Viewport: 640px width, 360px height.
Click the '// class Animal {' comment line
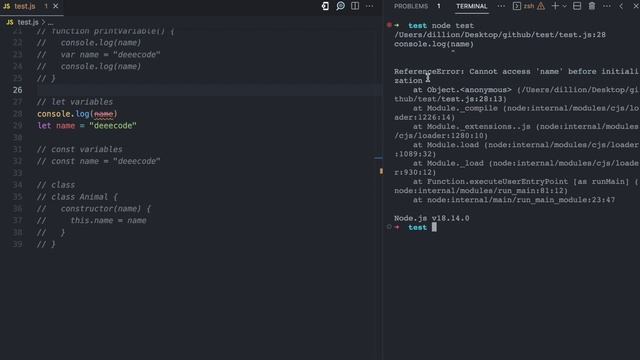pyautogui.click(x=77, y=197)
